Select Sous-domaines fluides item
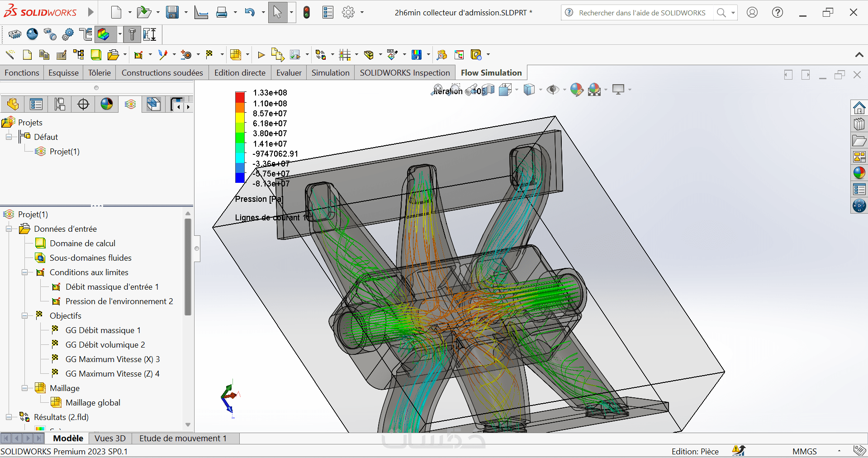This screenshot has width=868, height=458. point(90,258)
